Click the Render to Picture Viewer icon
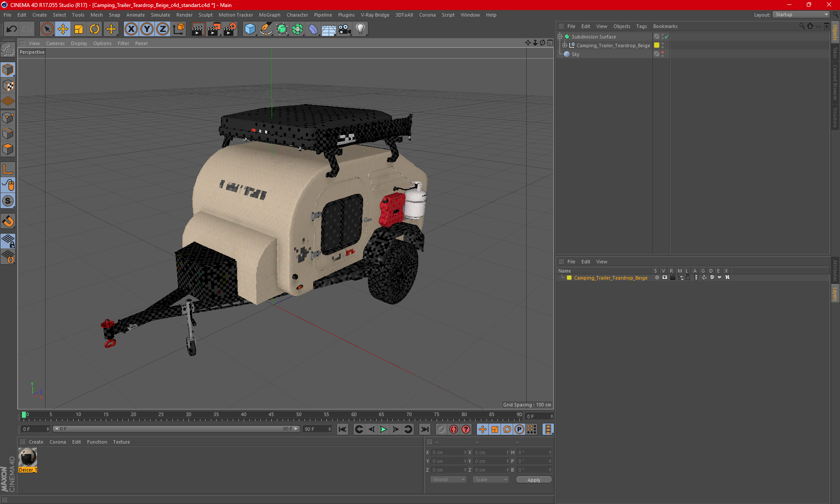 coord(214,29)
